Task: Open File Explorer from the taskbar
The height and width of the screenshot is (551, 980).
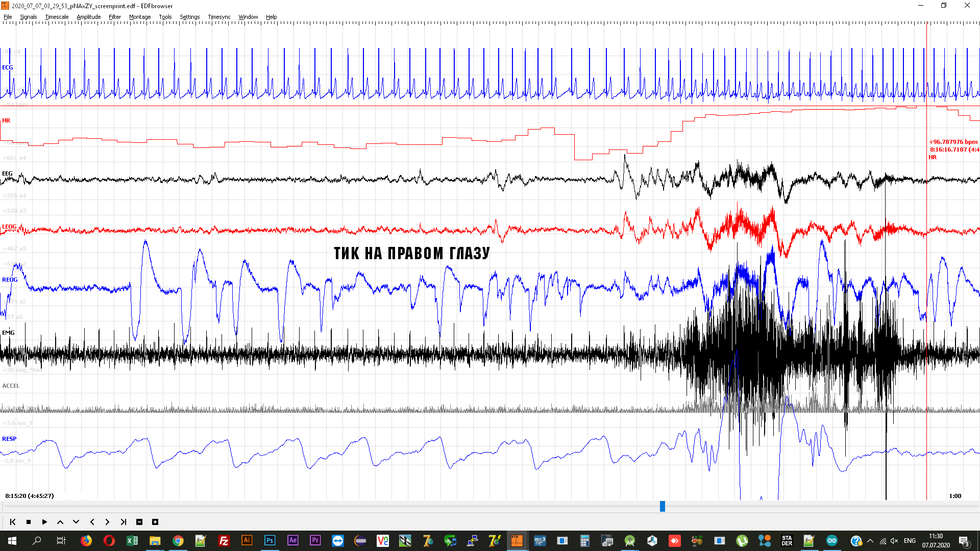Action: [155, 541]
